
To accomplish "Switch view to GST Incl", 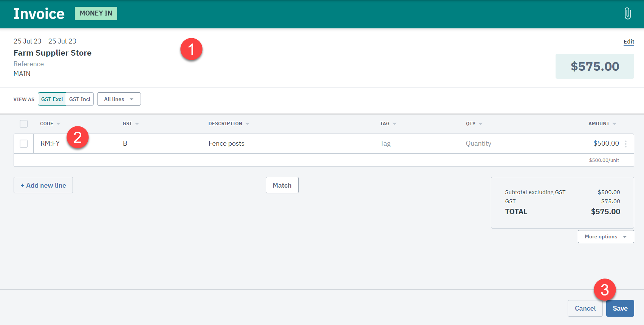I will coord(80,99).
